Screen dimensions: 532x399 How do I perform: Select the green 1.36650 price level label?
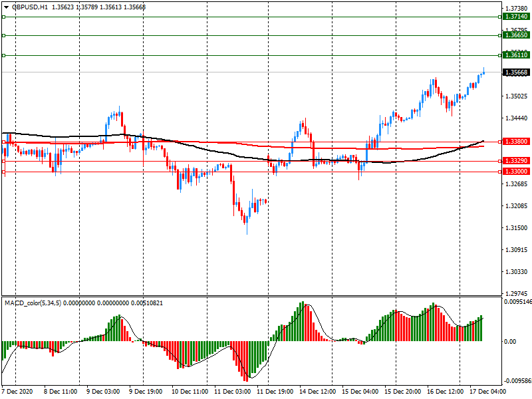pyautogui.click(x=516, y=35)
